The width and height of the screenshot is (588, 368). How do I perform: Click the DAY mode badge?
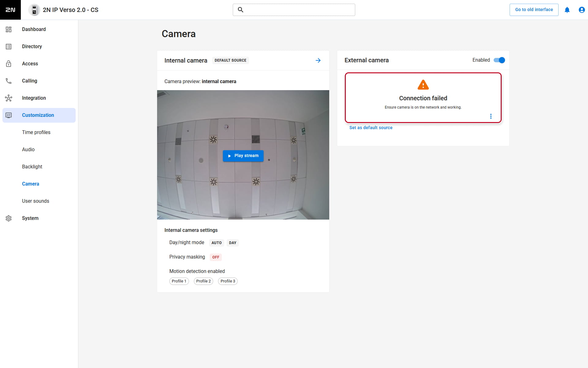[x=233, y=243]
